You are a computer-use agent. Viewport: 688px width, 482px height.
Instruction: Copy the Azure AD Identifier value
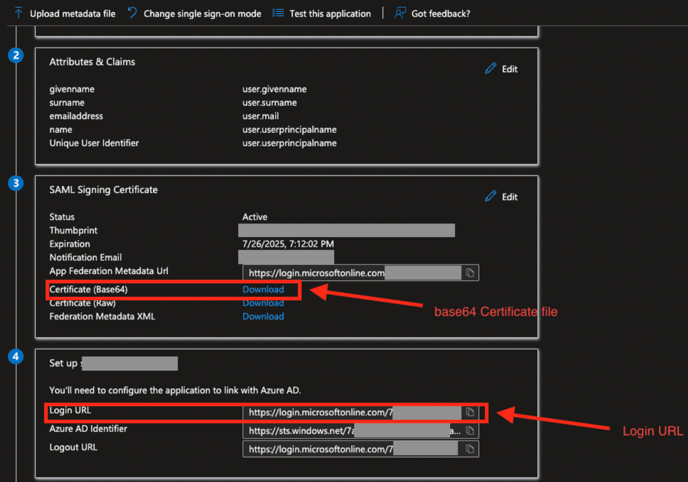tap(470, 431)
